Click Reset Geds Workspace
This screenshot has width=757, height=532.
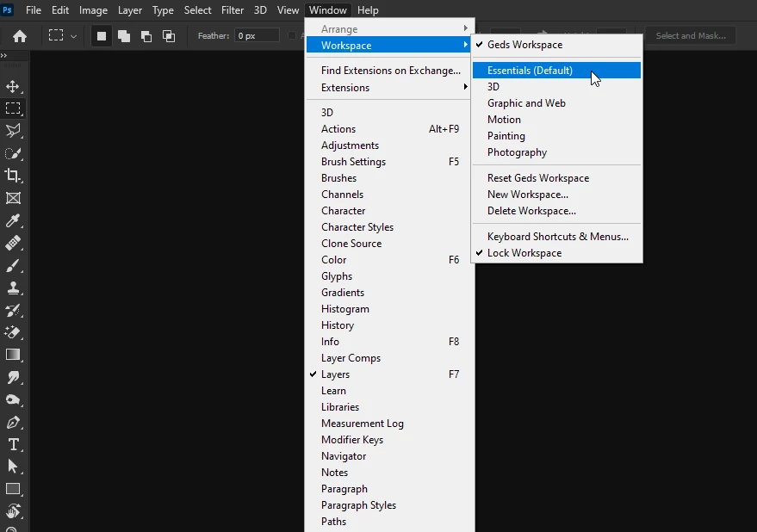pos(556,178)
